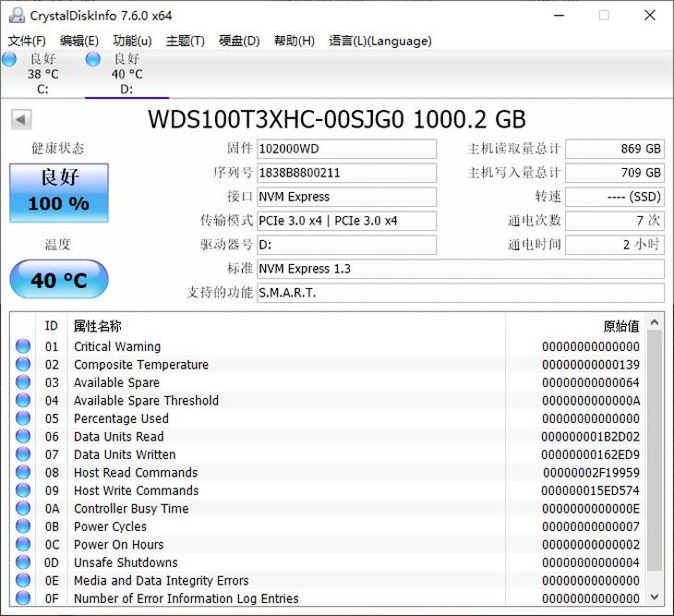The image size is (674, 616).
Task: Close the CrystalDiskInfo window
Action: coord(650,16)
